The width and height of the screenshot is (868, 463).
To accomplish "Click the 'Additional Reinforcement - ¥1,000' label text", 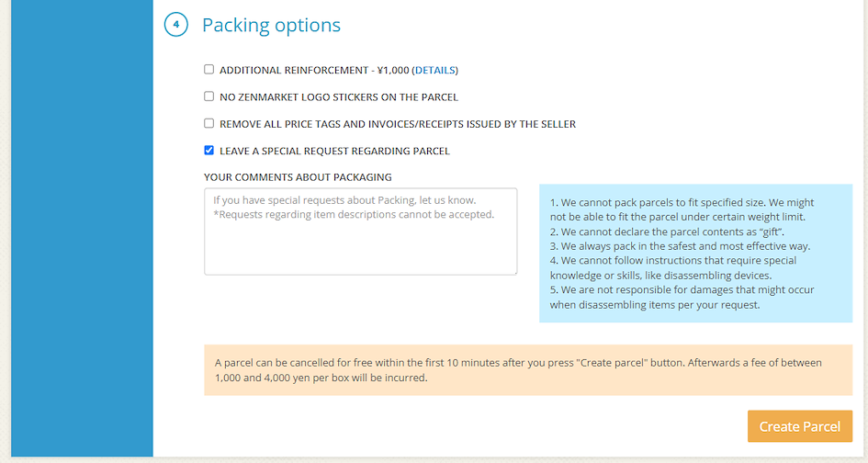I will [314, 71].
